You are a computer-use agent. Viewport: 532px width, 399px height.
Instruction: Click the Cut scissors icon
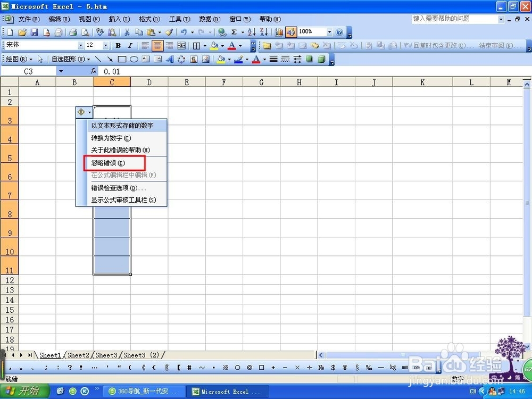tap(127, 32)
